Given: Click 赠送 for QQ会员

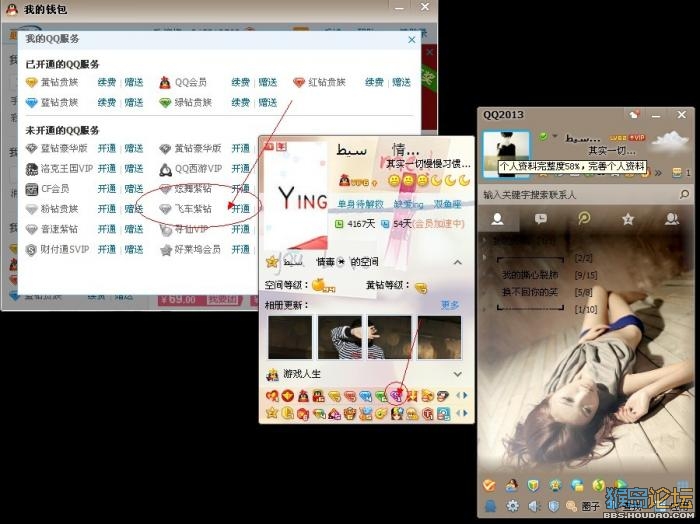Looking at the screenshot, I should click(267, 83).
